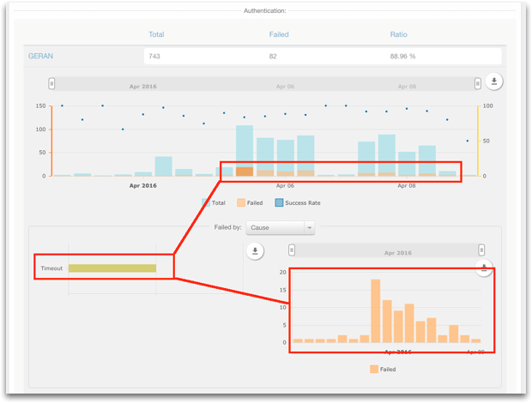Sort by the Failed column header
Image resolution: width=532 pixels, height=403 pixels.
tap(279, 34)
